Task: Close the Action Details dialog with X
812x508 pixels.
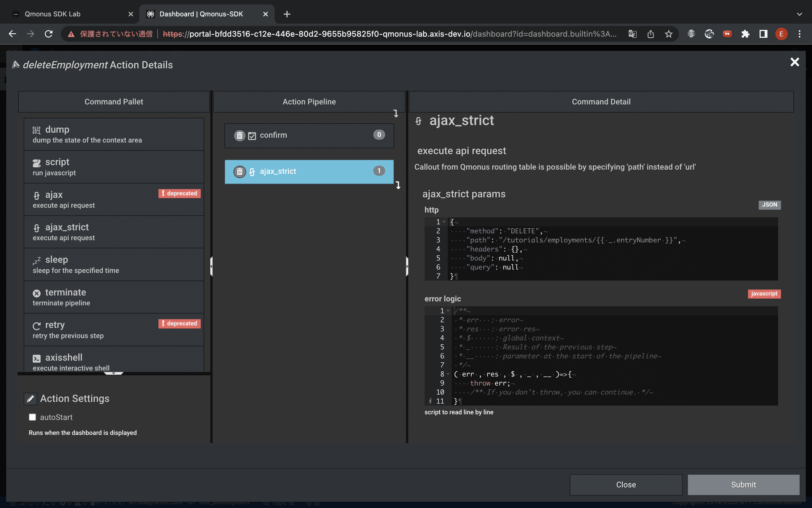Action: (795, 62)
